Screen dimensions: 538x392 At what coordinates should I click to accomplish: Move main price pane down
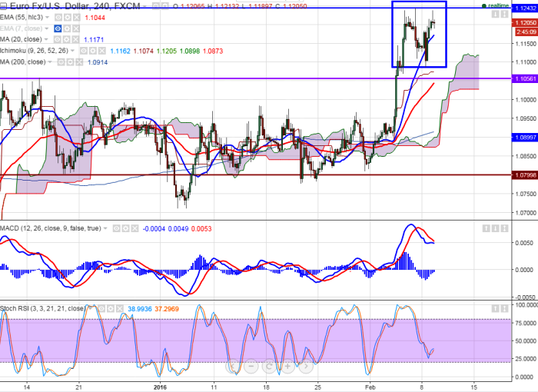tap(495, 14)
